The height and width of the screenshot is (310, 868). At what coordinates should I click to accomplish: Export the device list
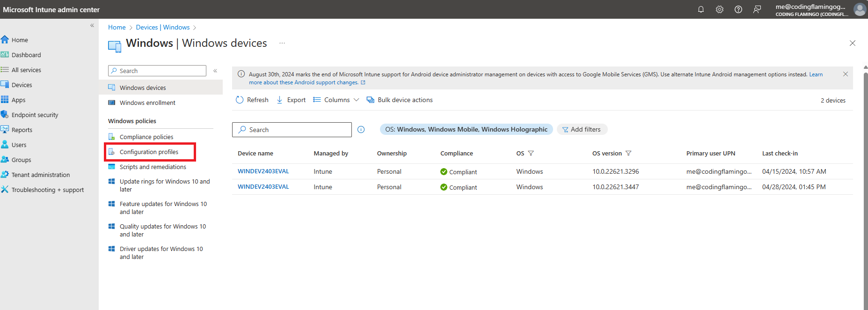tap(291, 100)
